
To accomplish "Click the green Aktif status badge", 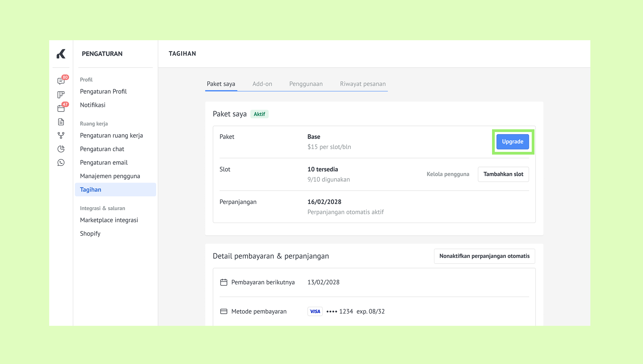I will [259, 114].
